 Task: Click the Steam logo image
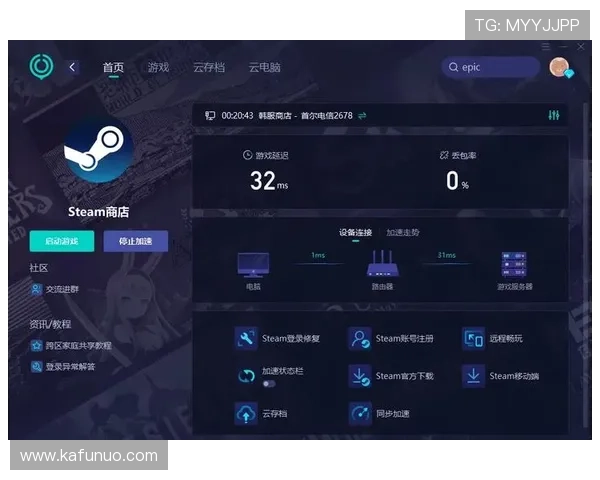click(100, 150)
